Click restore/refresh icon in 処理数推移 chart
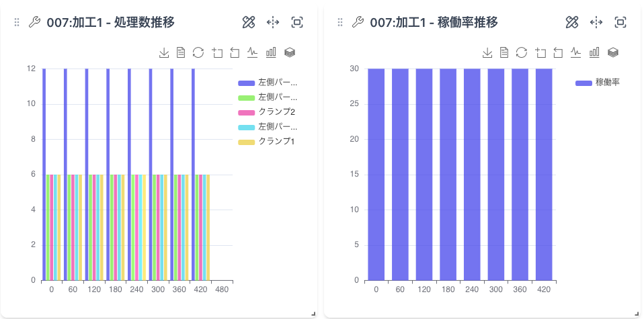The image size is (644, 319). point(198,52)
